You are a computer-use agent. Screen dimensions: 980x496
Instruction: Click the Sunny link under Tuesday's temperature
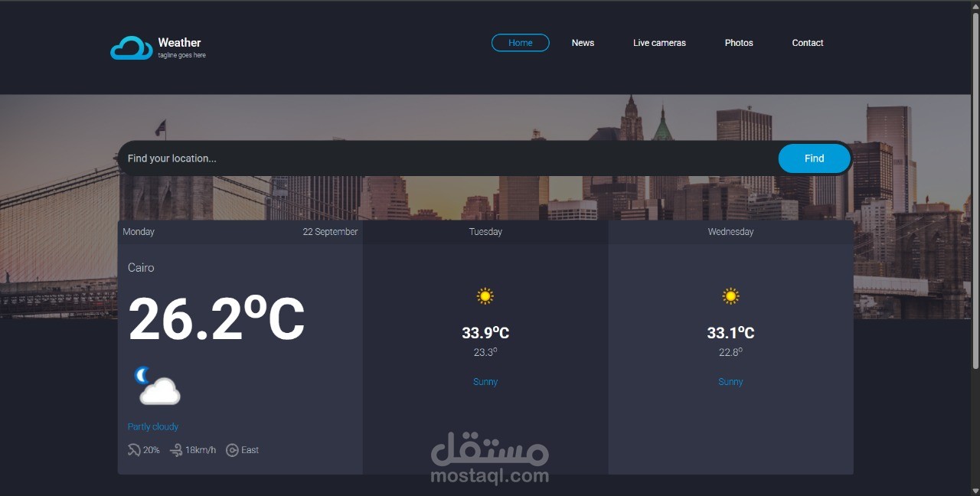[x=485, y=381]
